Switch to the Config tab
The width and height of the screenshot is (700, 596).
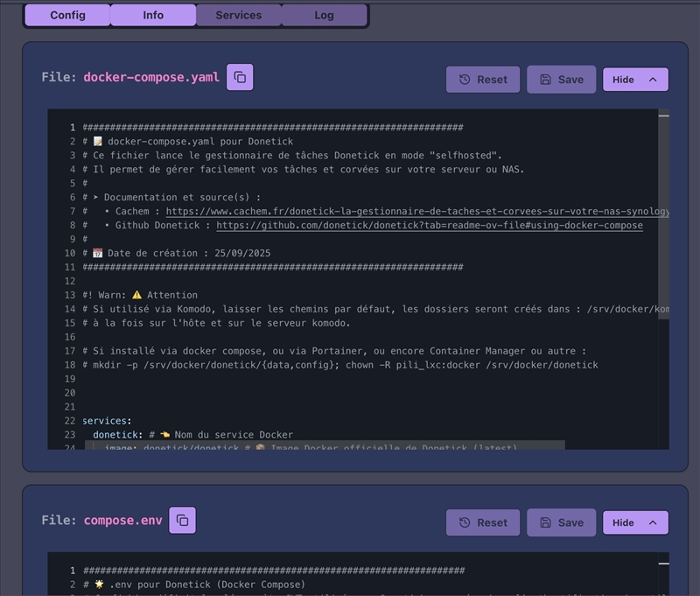[x=67, y=15]
